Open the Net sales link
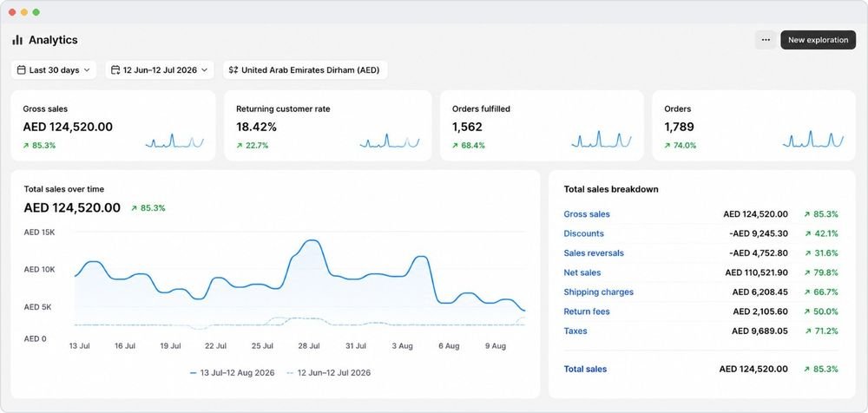 pos(582,272)
